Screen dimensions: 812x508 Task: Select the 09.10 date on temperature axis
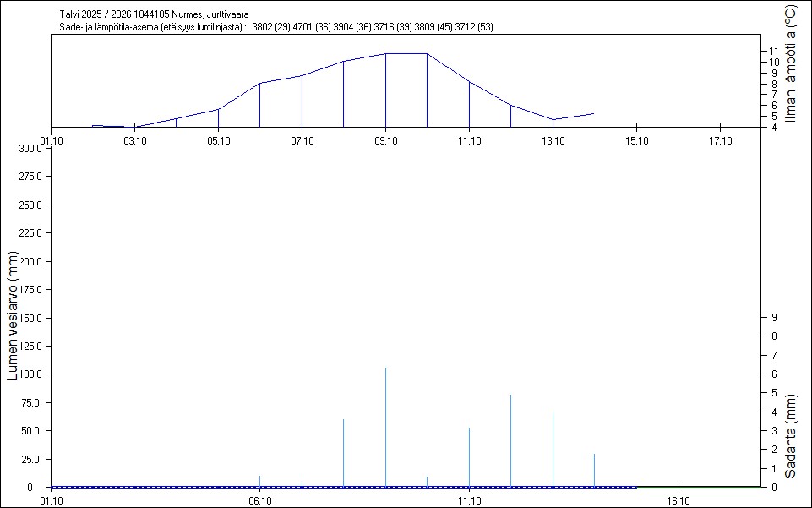pyautogui.click(x=385, y=140)
